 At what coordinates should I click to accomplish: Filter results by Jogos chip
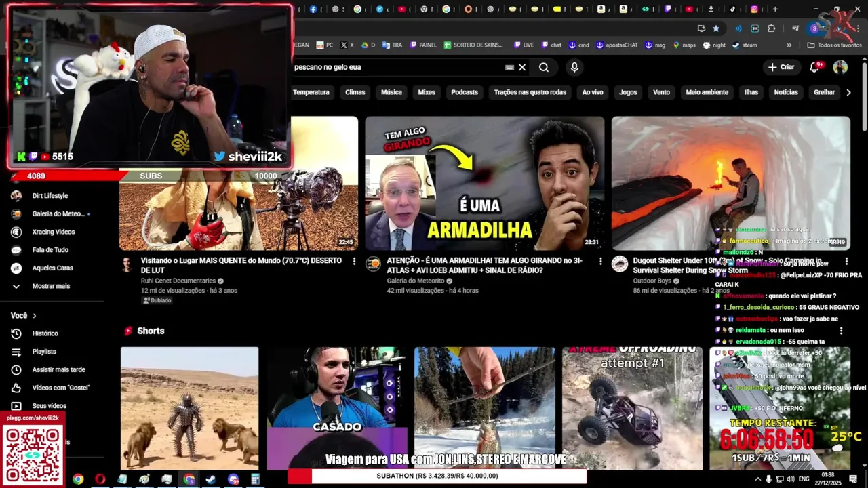coord(628,92)
